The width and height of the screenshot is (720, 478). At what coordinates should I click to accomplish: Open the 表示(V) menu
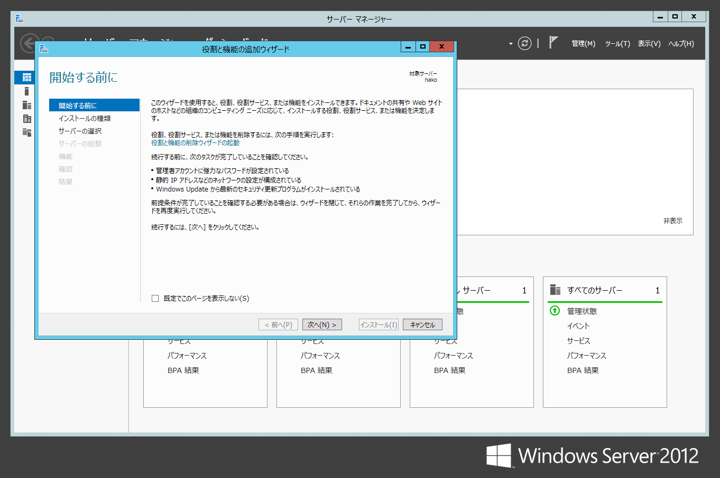pyautogui.click(x=649, y=44)
